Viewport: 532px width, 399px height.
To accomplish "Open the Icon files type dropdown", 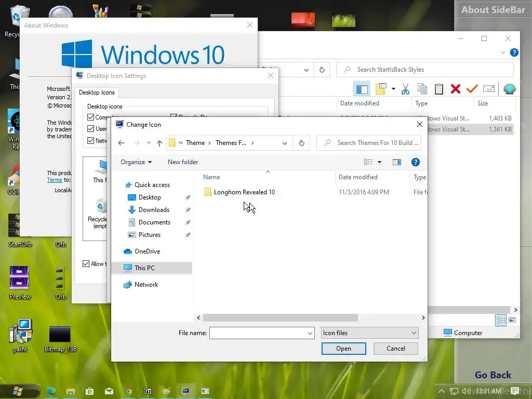I will click(x=369, y=333).
